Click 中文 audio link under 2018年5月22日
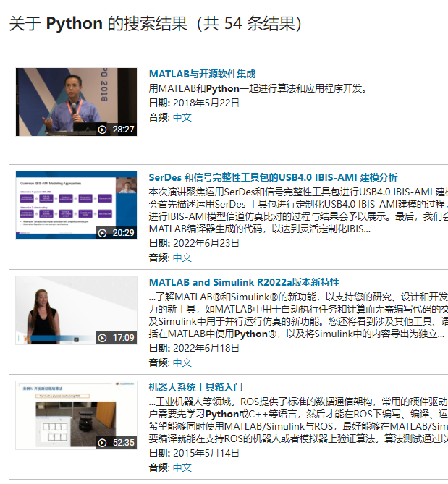The image size is (448, 484). (182, 117)
